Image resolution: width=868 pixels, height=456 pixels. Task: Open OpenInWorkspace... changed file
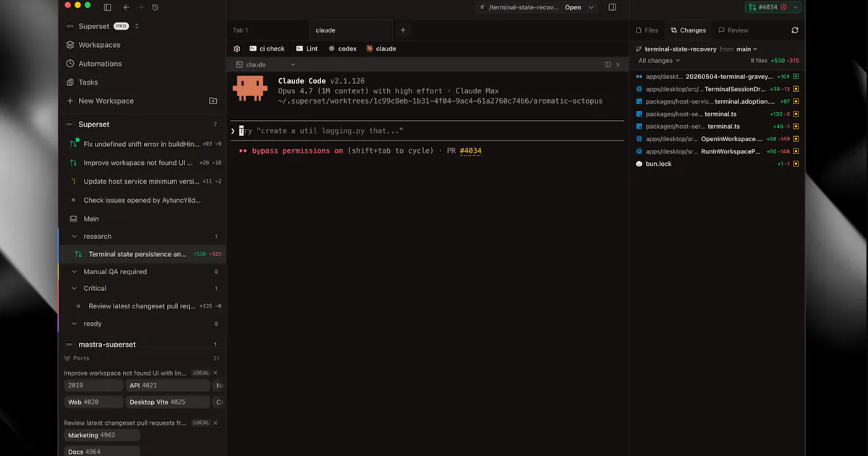point(718,138)
